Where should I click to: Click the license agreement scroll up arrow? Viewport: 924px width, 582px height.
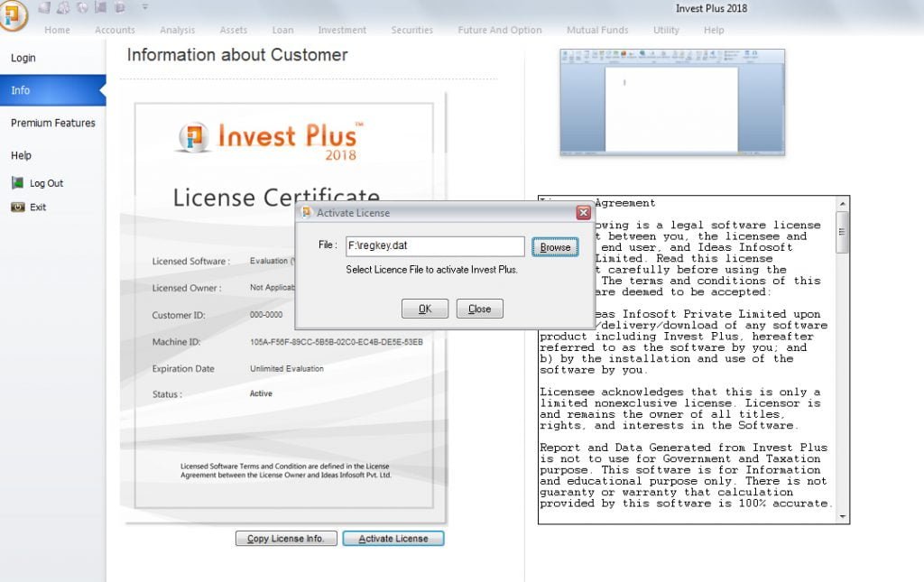pos(843,203)
